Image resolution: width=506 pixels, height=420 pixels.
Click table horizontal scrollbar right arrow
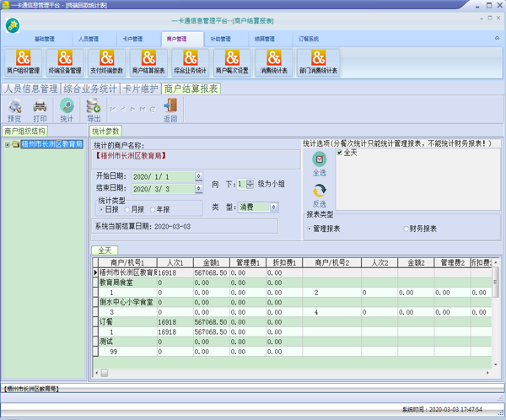487,373
